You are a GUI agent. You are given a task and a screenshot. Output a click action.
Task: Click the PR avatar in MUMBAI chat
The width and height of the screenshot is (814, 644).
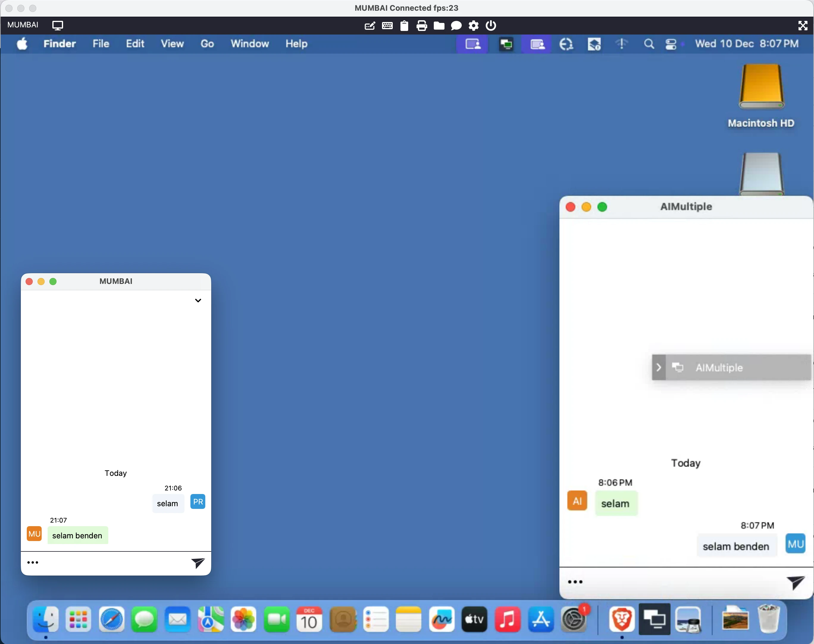click(x=198, y=502)
